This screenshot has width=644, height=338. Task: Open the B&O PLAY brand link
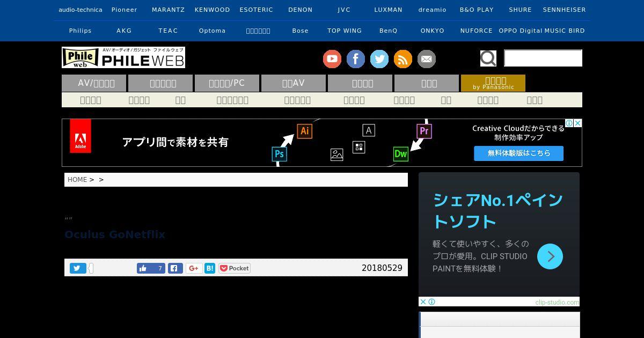coord(477,10)
